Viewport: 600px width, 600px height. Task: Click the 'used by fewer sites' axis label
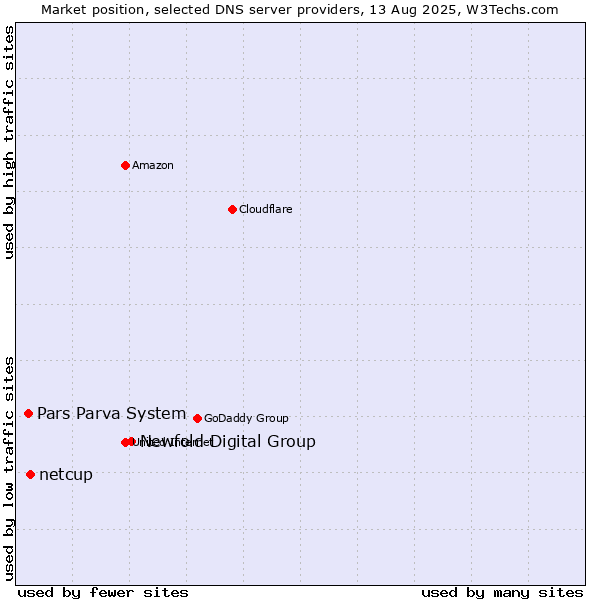pos(103,593)
